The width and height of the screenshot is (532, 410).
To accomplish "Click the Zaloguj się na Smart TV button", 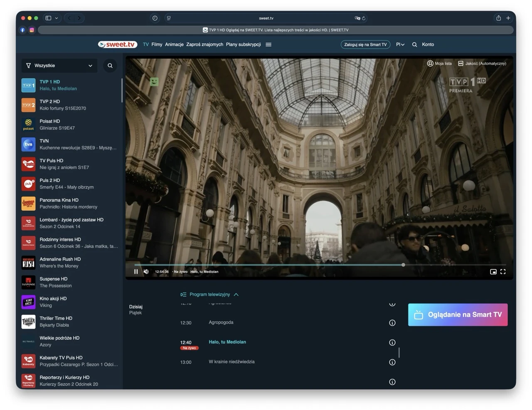I will pyautogui.click(x=365, y=44).
